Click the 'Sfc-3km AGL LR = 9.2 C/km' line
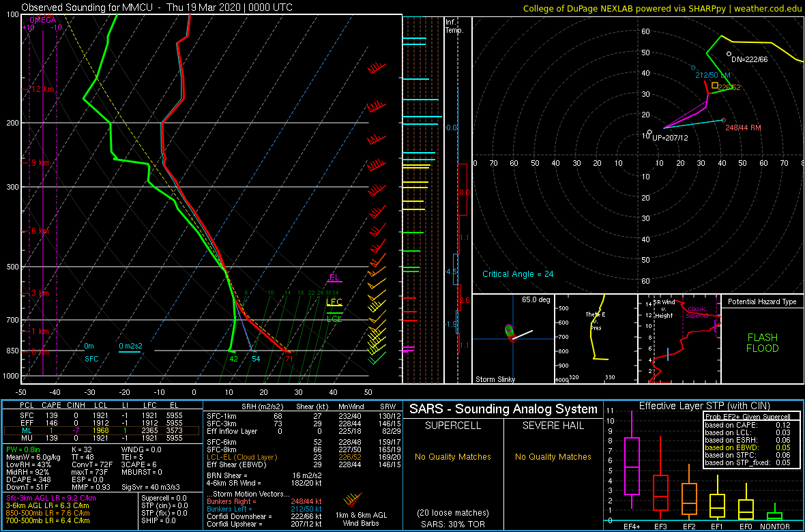The height and width of the screenshot is (532, 805). click(x=51, y=498)
